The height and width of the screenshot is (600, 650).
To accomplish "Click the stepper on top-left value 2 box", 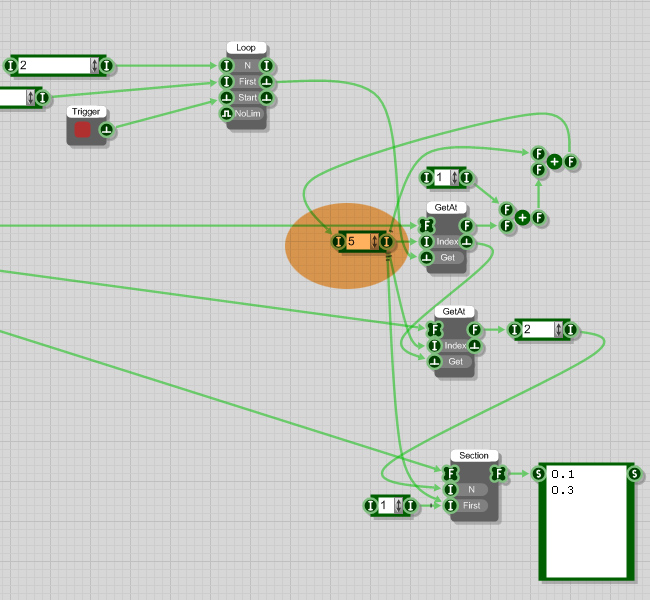I will pyautogui.click(x=94, y=66).
